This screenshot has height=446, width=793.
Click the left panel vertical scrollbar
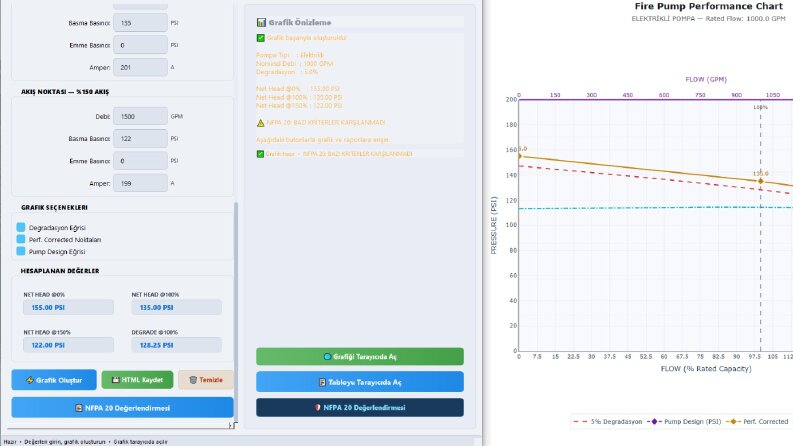(236, 314)
